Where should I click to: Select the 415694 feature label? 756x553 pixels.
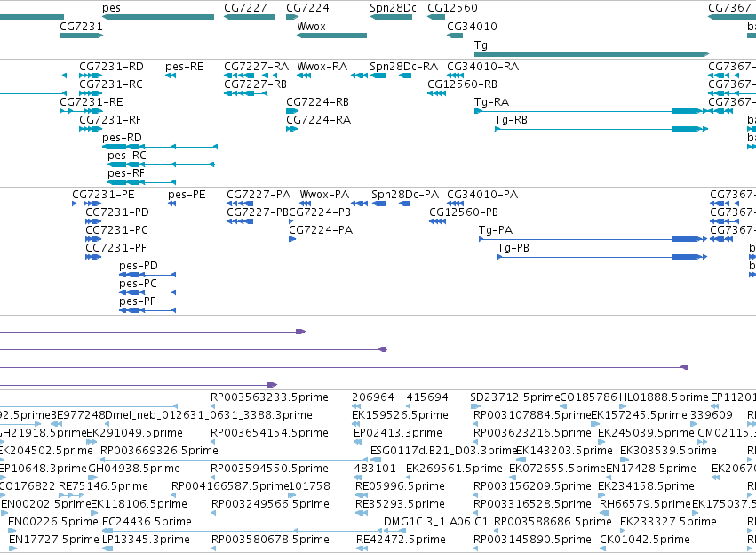427,397
